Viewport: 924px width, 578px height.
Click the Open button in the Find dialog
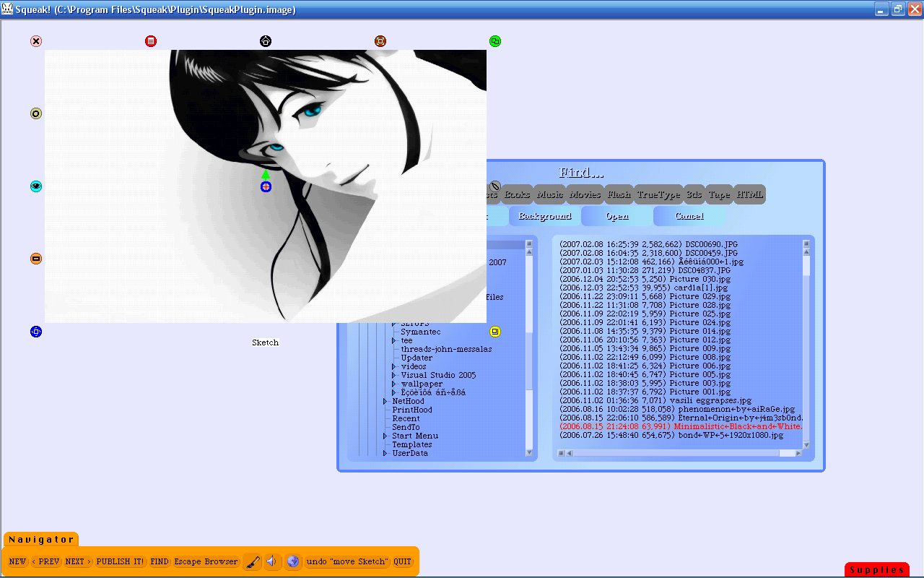pos(617,216)
